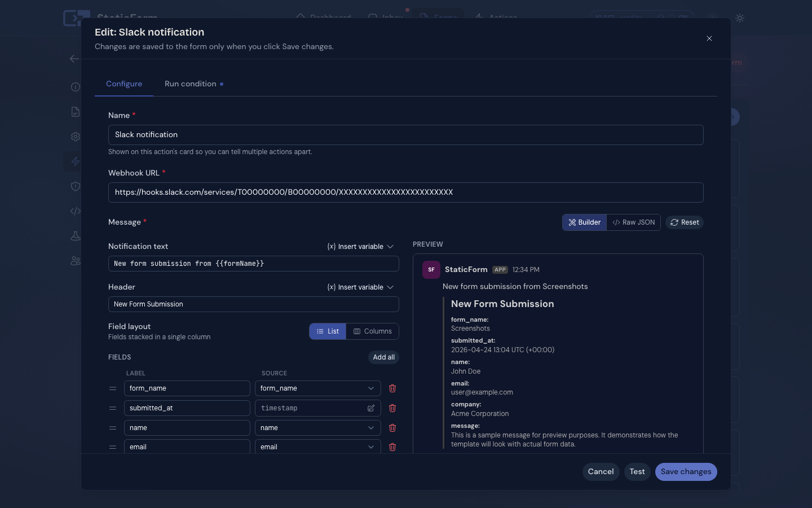
Task: Open the email source dropdown
Action: 318,446
